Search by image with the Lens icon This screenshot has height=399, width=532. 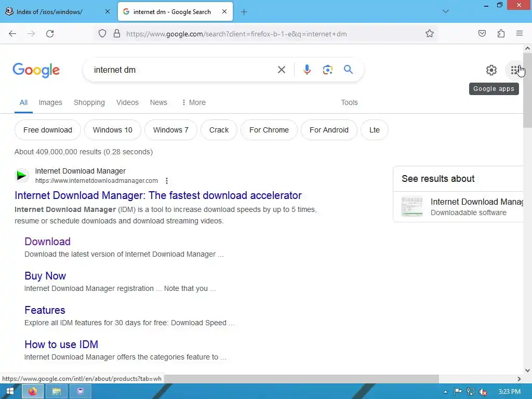[x=327, y=70]
